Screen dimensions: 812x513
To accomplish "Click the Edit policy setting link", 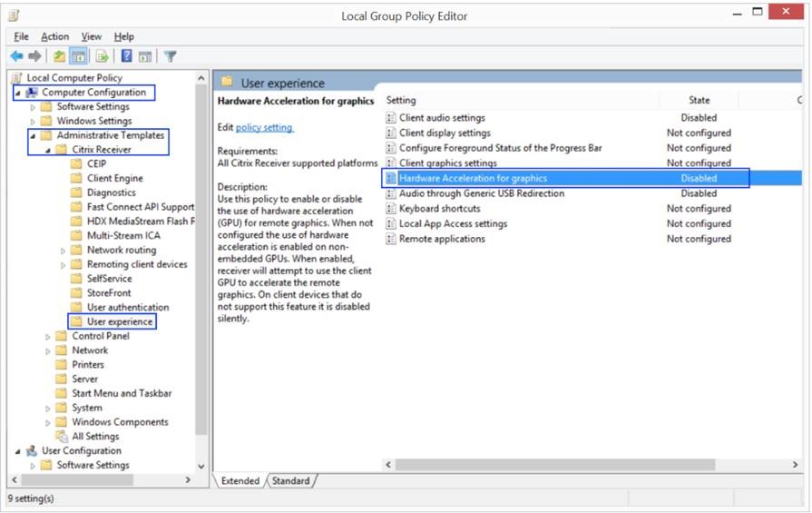I will [264, 127].
